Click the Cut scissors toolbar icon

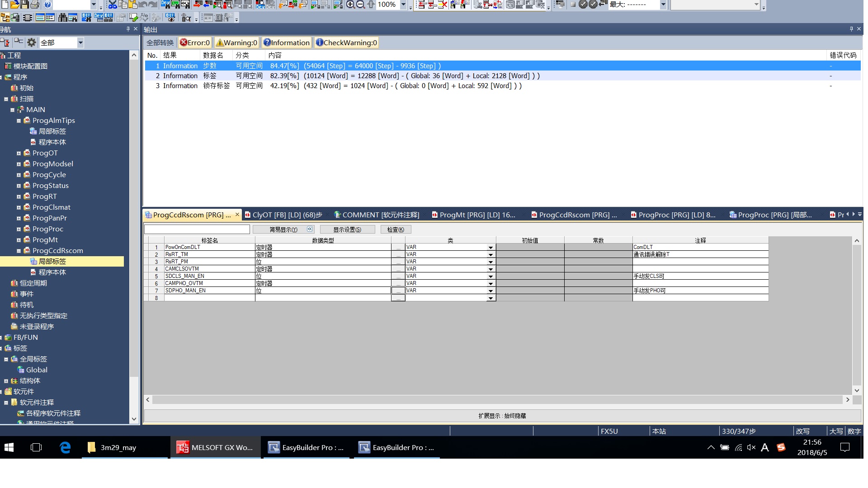(113, 5)
